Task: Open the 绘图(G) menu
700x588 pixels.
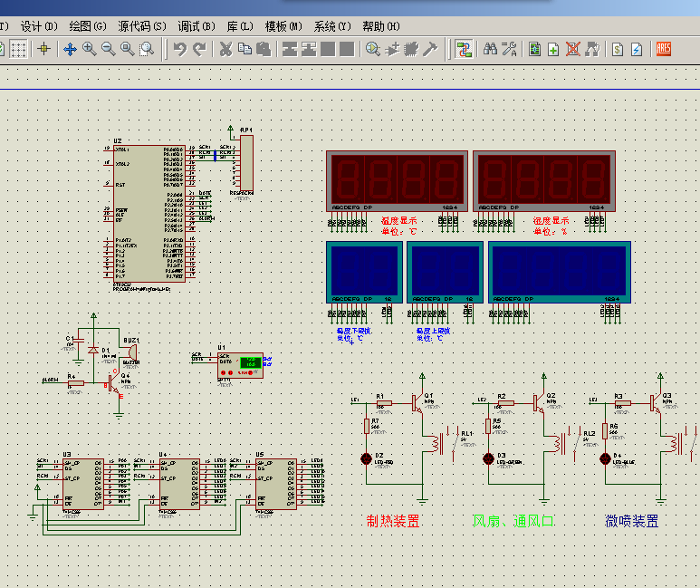Action: pyautogui.click(x=88, y=27)
